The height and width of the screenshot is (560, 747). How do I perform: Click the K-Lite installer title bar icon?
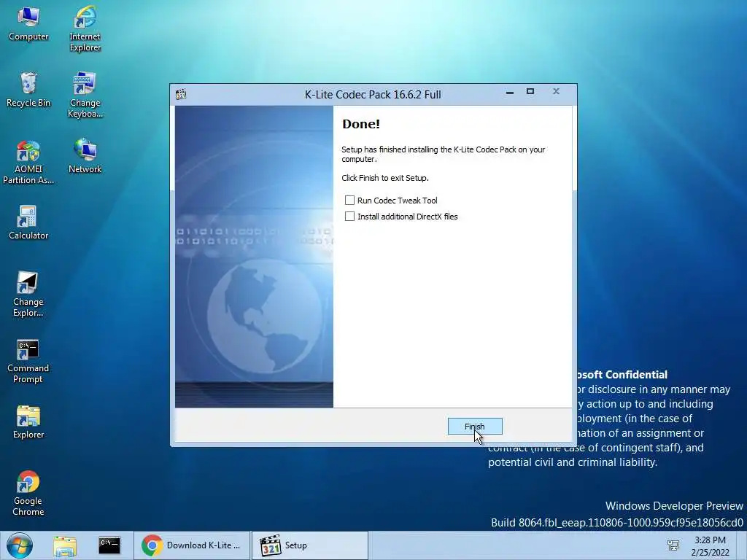coord(181,94)
